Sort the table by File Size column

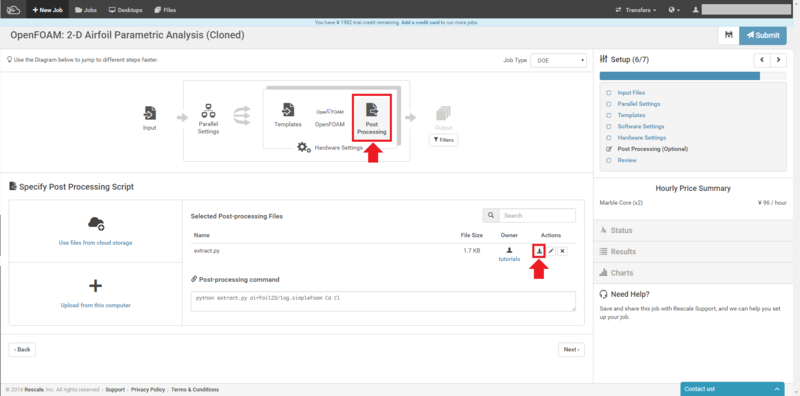pyautogui.click(x=472, y=235)
